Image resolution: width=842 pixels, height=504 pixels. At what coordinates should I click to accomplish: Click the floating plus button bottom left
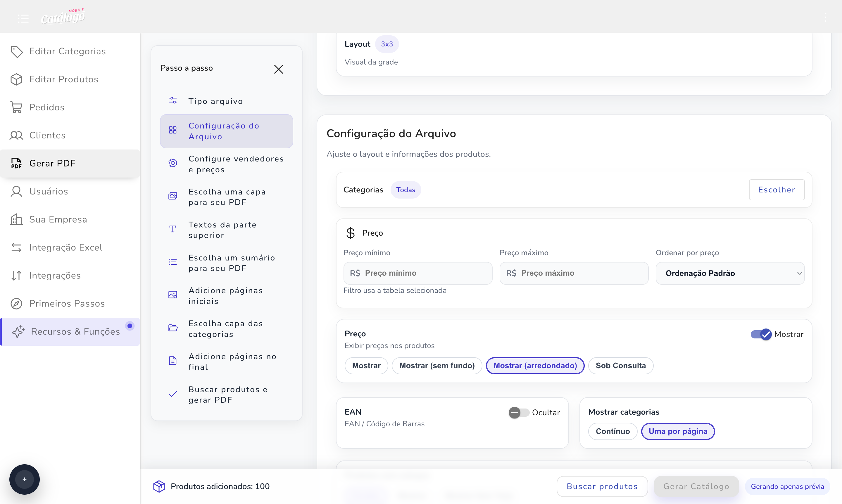25,479
